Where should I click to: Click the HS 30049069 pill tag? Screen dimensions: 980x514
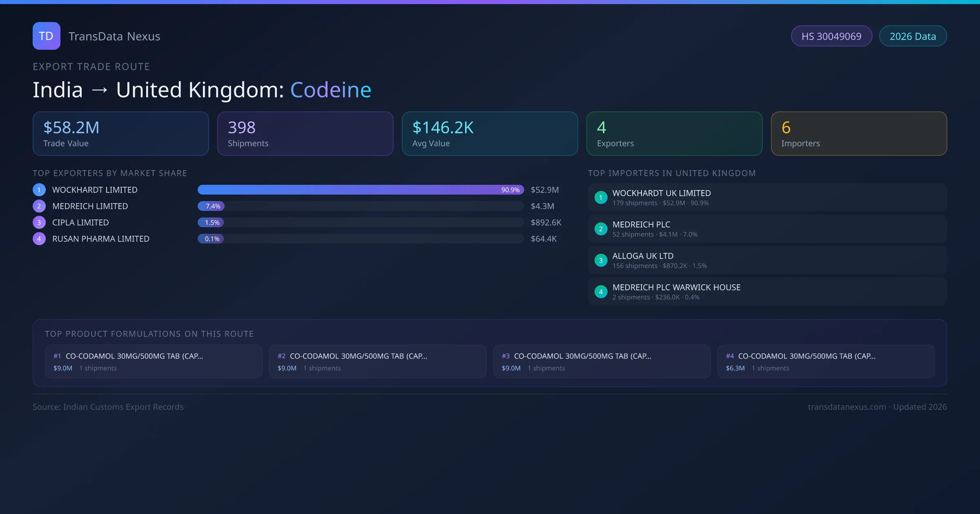pyautogui.click(x=831, y=36)
